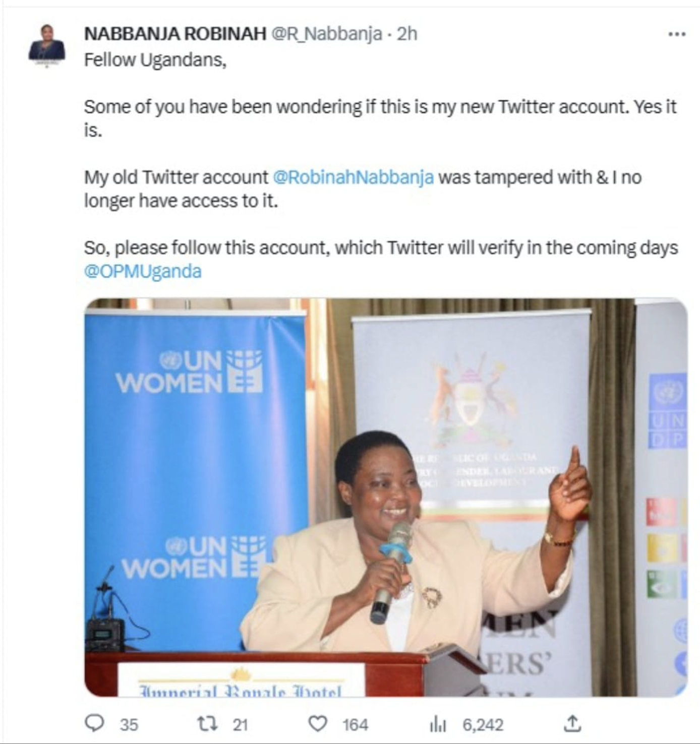
Task: Open the three-dot more options menu
Action: click(676, 34)
